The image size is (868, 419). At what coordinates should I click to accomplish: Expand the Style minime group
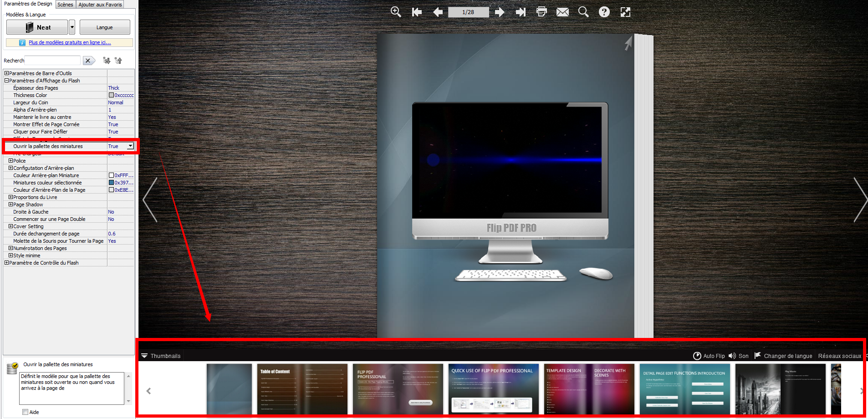click(10, 255)
